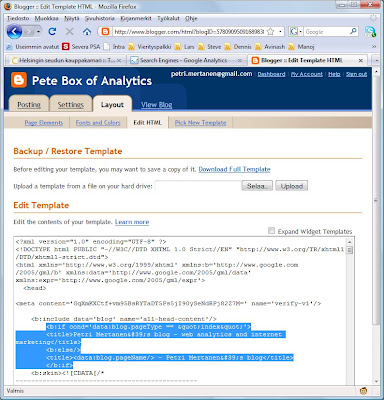Open the Lars feed bookmark
Viewport: 384px width, 400px height.
click(185, 47)
